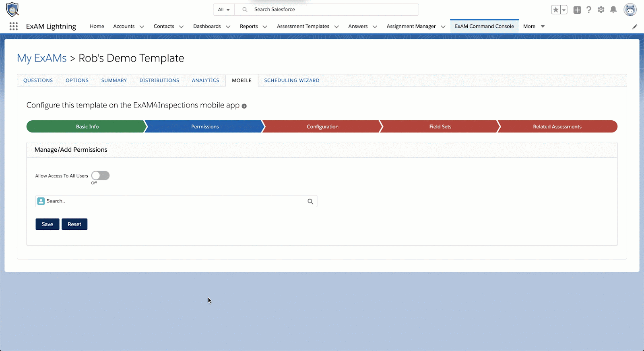Image resolution: width=644 pixels, height=351 pixels.
Task: Open the All search scope dropdown
Action: click(224, 9)
